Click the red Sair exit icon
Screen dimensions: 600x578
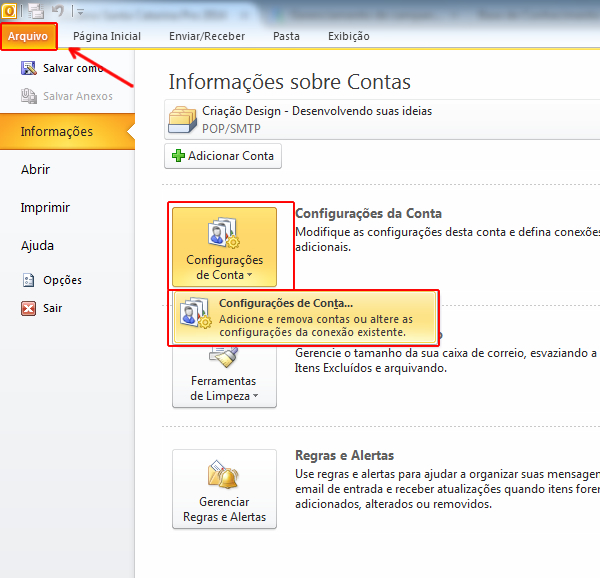[x=28, y=309]
